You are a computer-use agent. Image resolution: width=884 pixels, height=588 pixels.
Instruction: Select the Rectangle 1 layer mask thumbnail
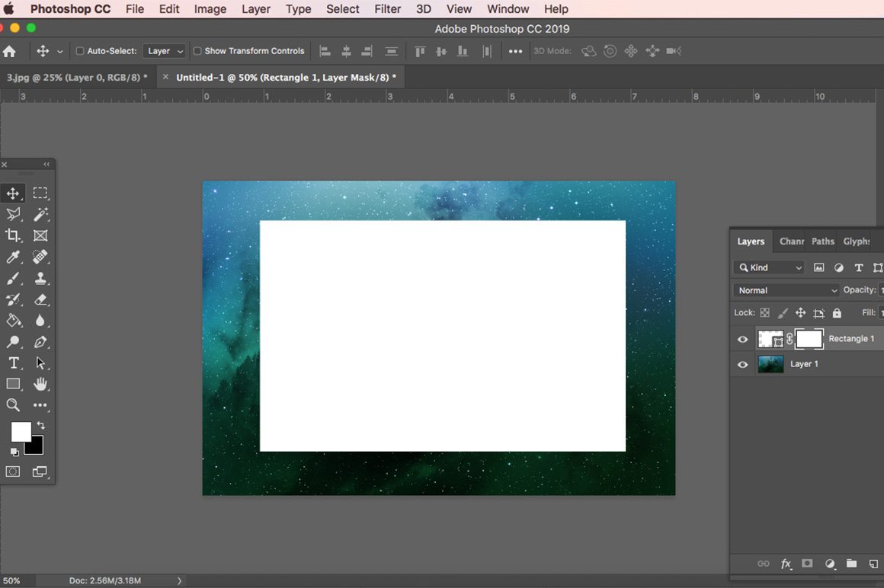(809, 339)
